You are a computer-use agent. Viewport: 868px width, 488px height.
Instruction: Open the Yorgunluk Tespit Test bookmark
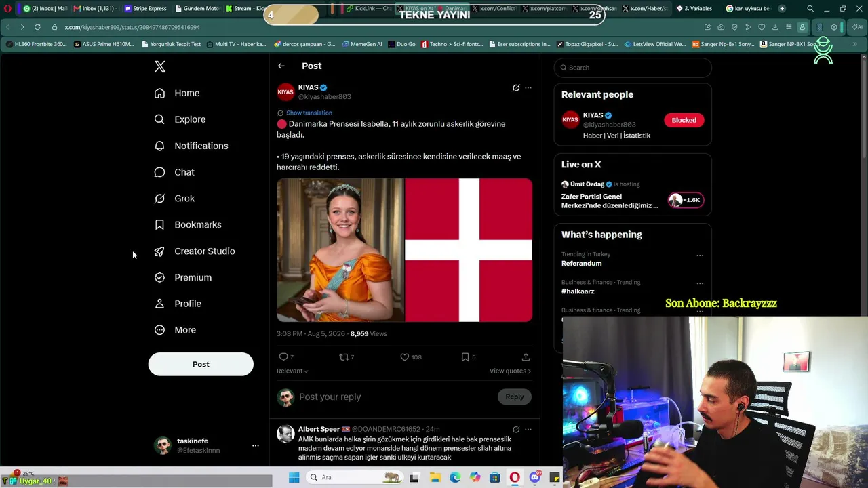point(172,44)
